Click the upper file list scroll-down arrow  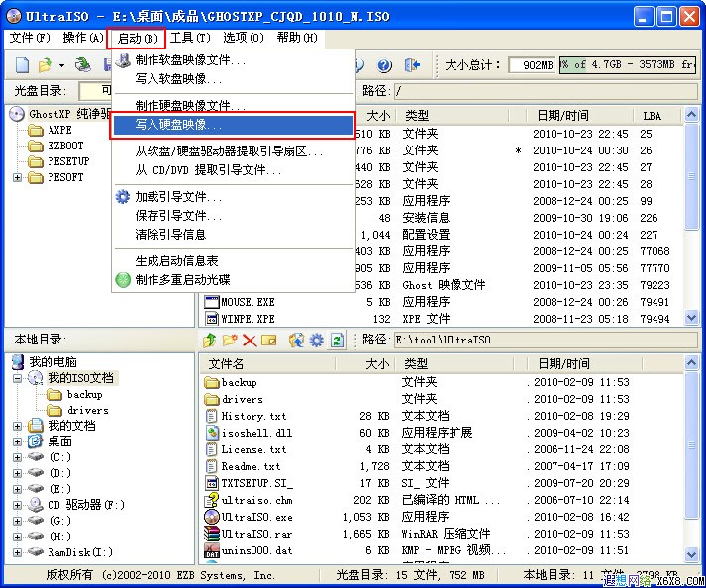[x=691, y=318]
